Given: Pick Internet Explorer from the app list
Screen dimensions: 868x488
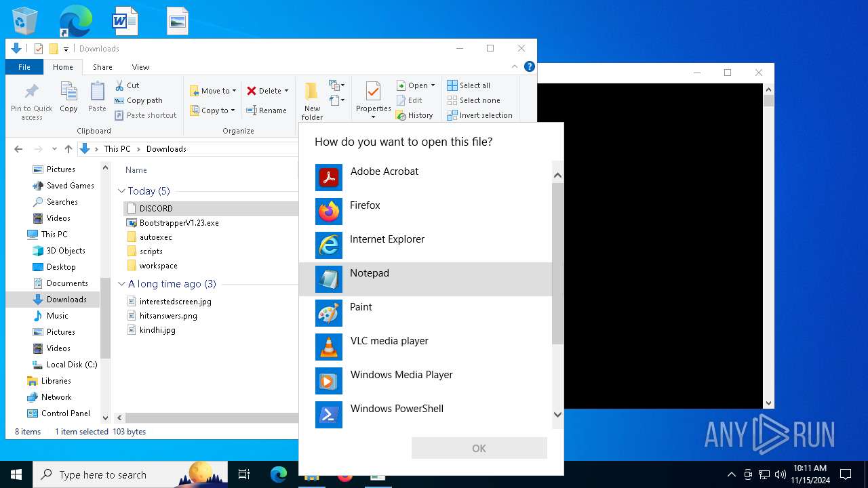Looking at the screenshot, I should [x=425, y=245].
